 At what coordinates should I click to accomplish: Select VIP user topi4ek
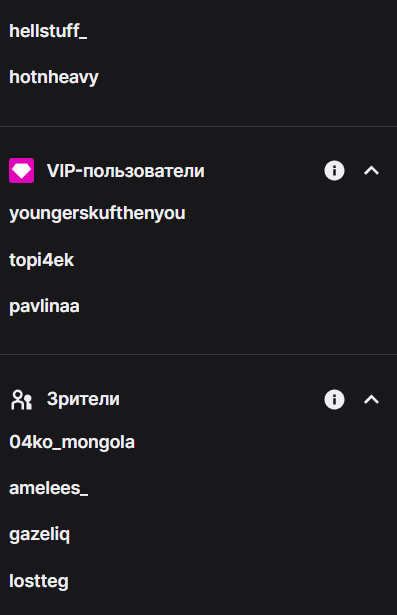(42, 260)
